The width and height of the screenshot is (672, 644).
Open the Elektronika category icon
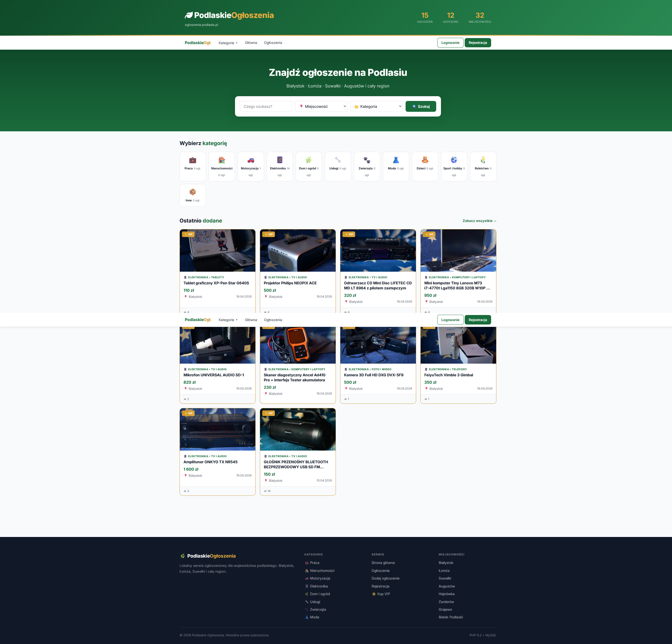coord(280,160)
